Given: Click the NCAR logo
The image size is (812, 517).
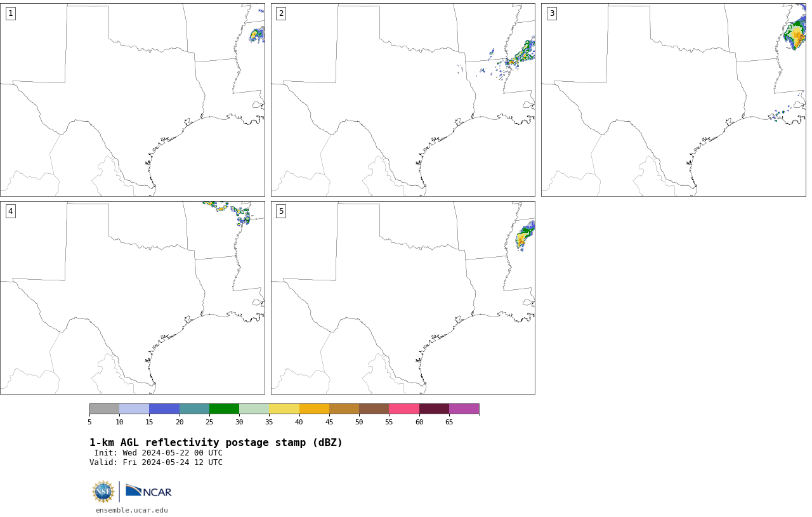Looking at the screenshot, I should click(148, 491).
